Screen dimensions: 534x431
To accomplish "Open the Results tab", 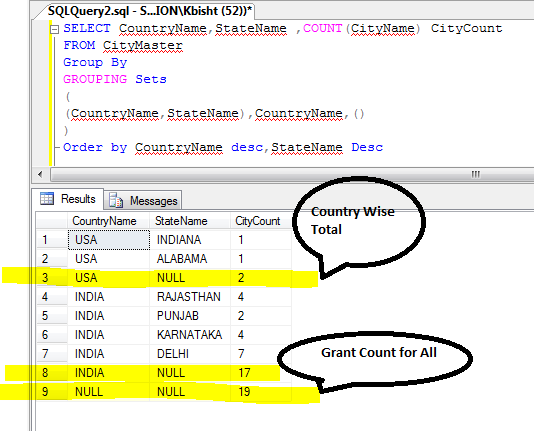I will point(67,198).
